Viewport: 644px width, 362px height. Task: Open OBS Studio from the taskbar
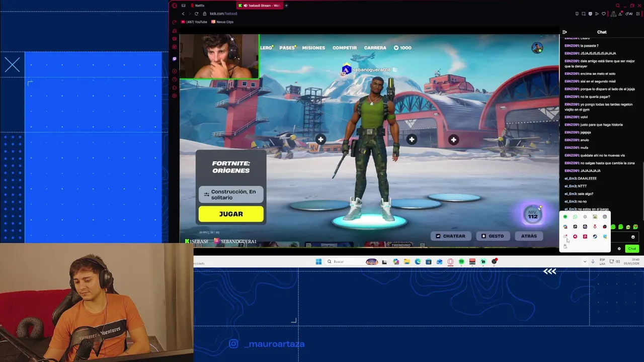(494, 261)
